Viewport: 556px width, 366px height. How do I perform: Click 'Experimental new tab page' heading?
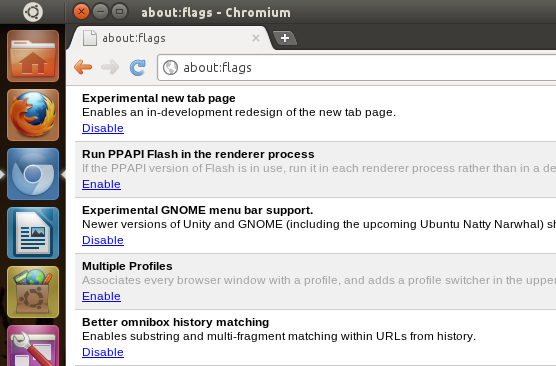click(159, 98)
